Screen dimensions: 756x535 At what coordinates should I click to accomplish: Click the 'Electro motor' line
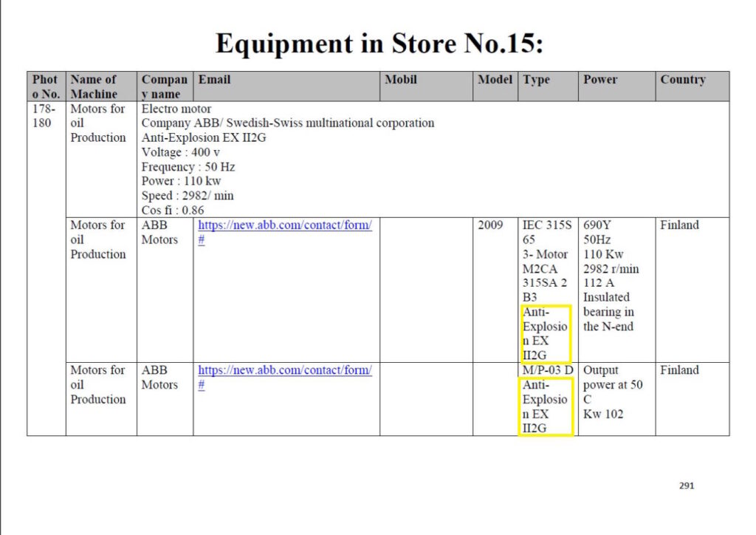pos(176,109)
